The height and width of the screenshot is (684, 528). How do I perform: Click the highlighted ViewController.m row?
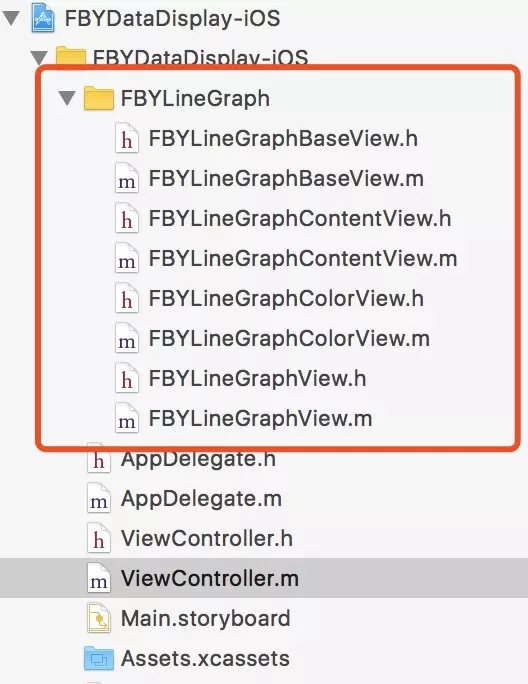[264, 578]
